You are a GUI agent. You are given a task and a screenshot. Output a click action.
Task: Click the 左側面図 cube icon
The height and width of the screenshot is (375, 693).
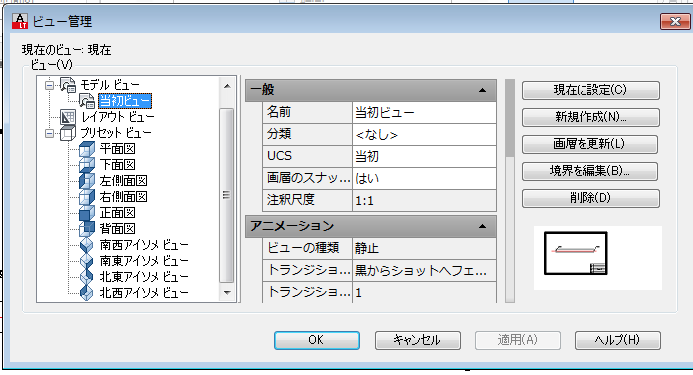coord(87,181)
